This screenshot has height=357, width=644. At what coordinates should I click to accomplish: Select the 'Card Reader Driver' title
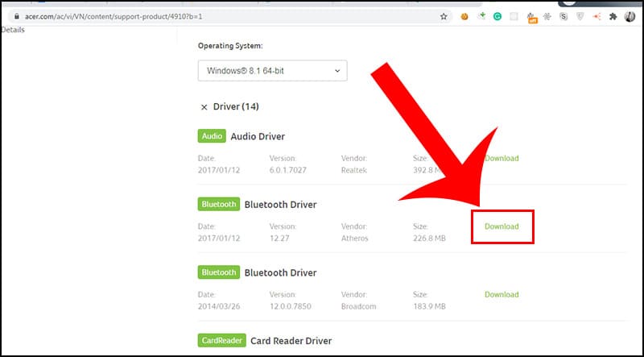click(291, 341)
